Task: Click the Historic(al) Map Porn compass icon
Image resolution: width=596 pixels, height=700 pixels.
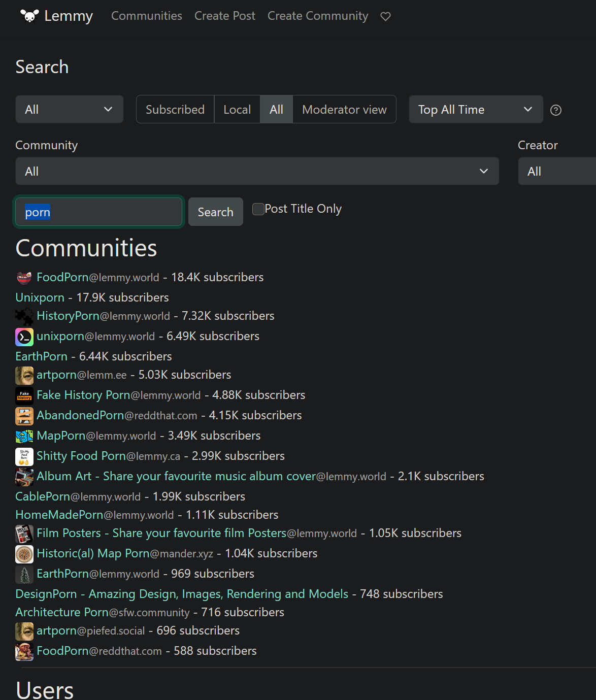Action: click(x=24, y=554)
